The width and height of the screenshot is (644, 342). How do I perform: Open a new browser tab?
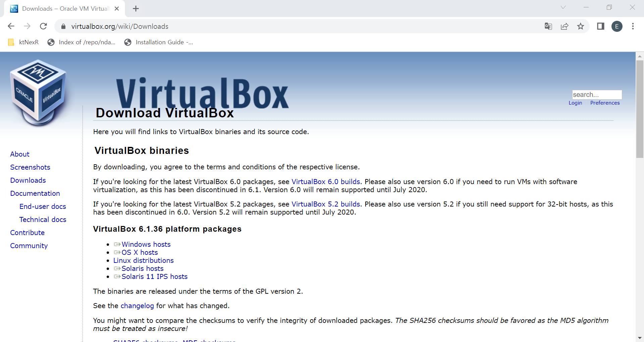(x=136, y=9)
